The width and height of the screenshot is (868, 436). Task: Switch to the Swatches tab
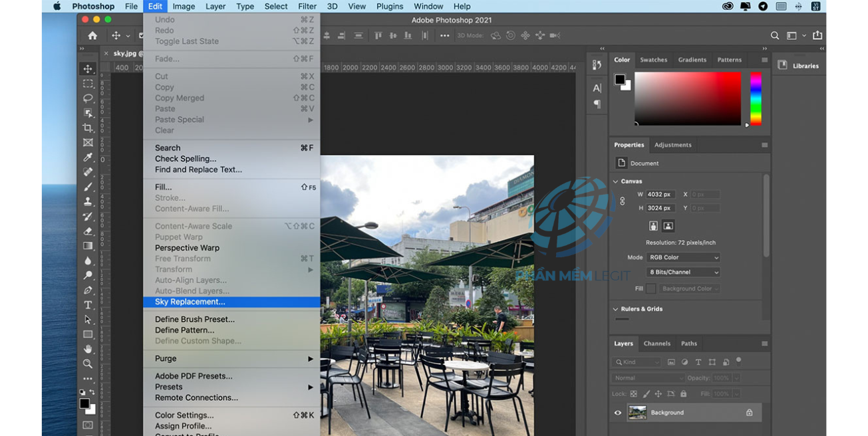[x=653, y=60]
